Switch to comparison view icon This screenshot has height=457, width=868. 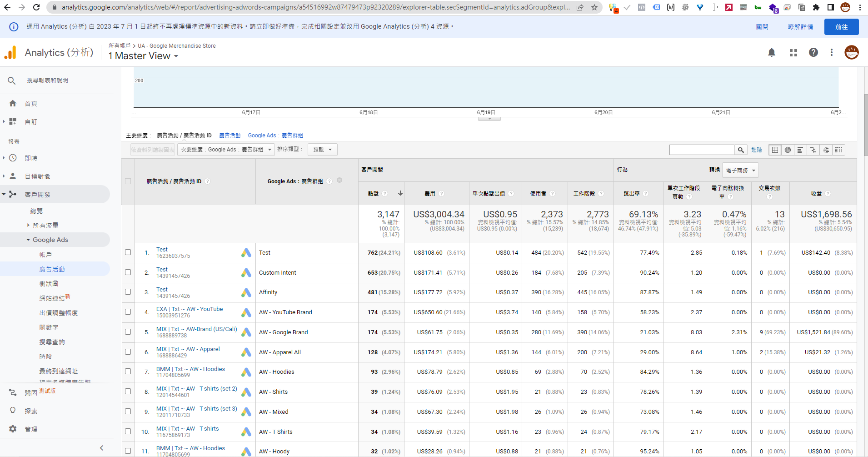click(813, 150)
